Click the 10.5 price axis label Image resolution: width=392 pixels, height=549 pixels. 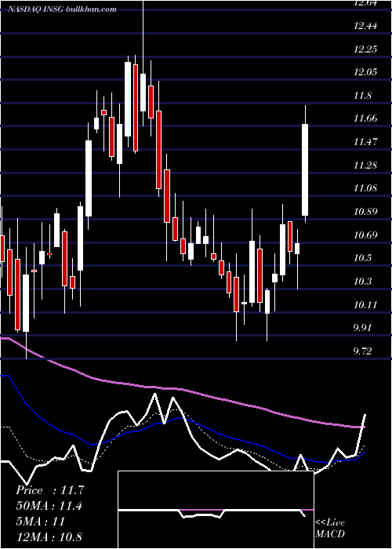coord(362,258)
